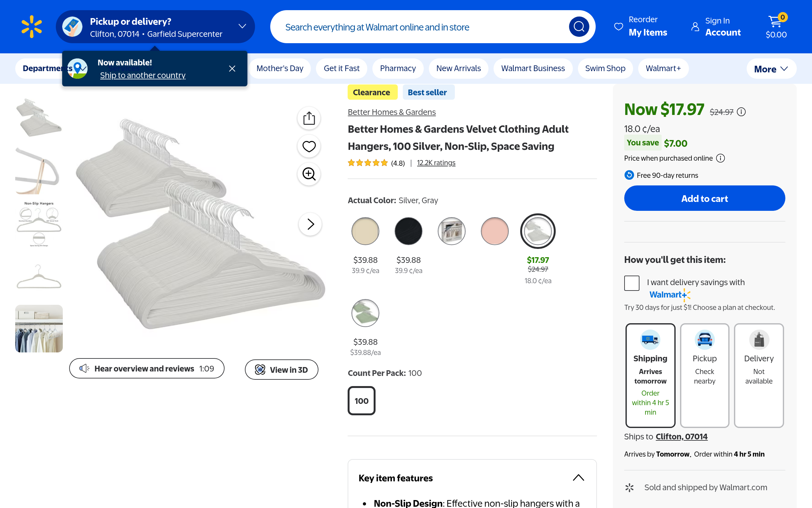Select Shipping fulfillment option
The image size is (812, 508).
coord(650,375)
